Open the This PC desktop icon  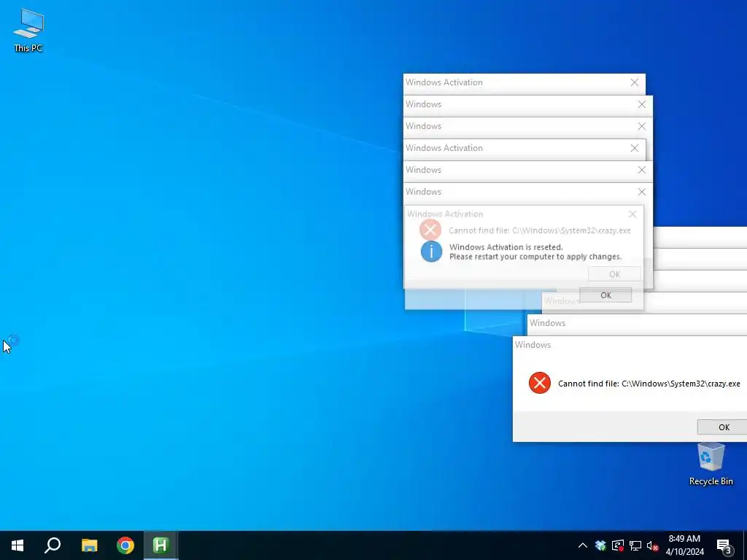[x=28, y=31]
